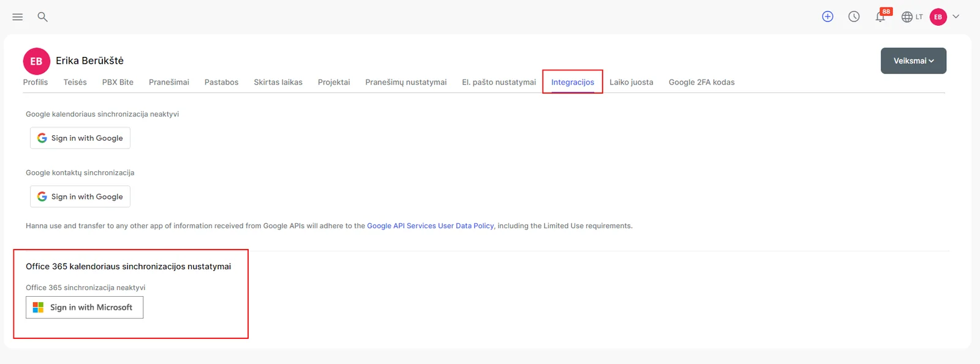980x364 pixels.
Task: Open the Google 2FA kodas tab
Action: [x=701, y=82]
